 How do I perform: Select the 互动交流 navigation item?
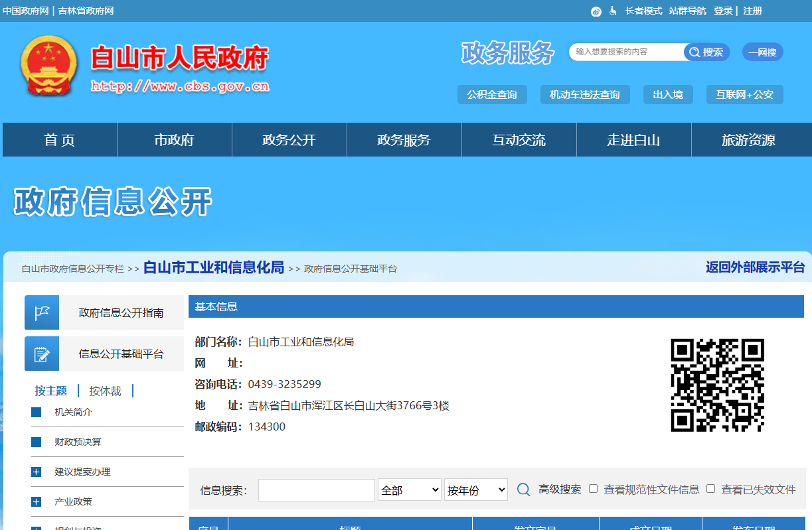pos(519,139)
